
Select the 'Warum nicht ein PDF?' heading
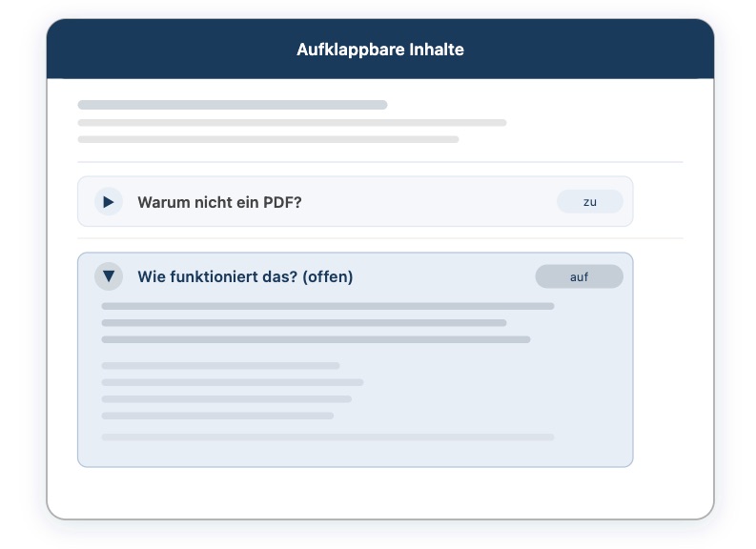click(x=219, y=202)
